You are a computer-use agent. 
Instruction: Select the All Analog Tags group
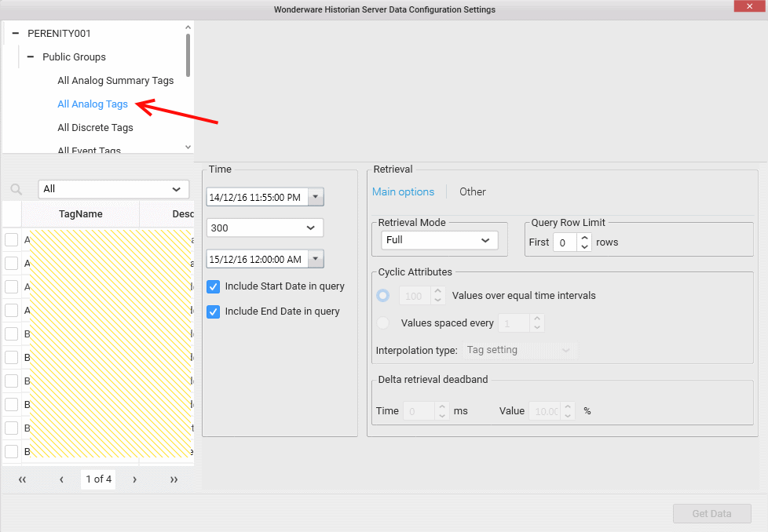(93, 104)
